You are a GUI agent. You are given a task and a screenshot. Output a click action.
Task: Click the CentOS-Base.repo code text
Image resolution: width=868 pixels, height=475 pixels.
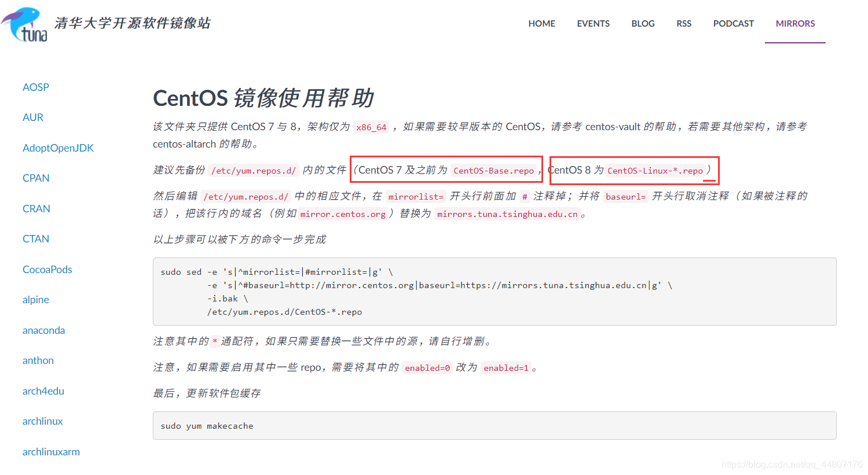pyautogui.click(x=493, y=171)
